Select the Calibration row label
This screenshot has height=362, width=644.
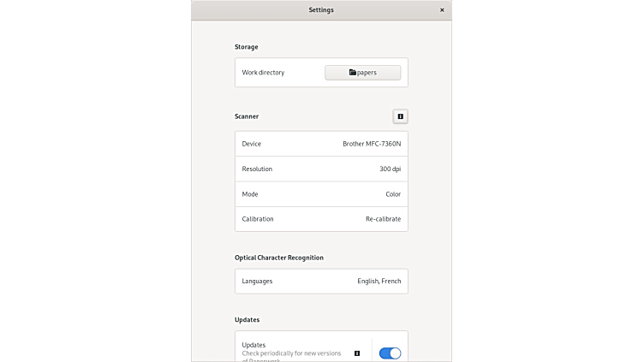click(x=258, y=219)
